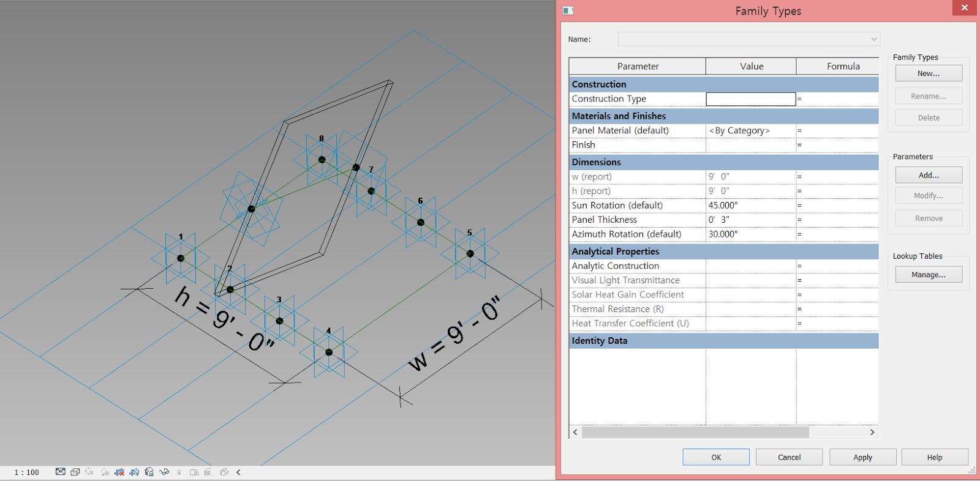
Task: Click the horizontal scrollbar thumb
Action: [x=695, y=432]
